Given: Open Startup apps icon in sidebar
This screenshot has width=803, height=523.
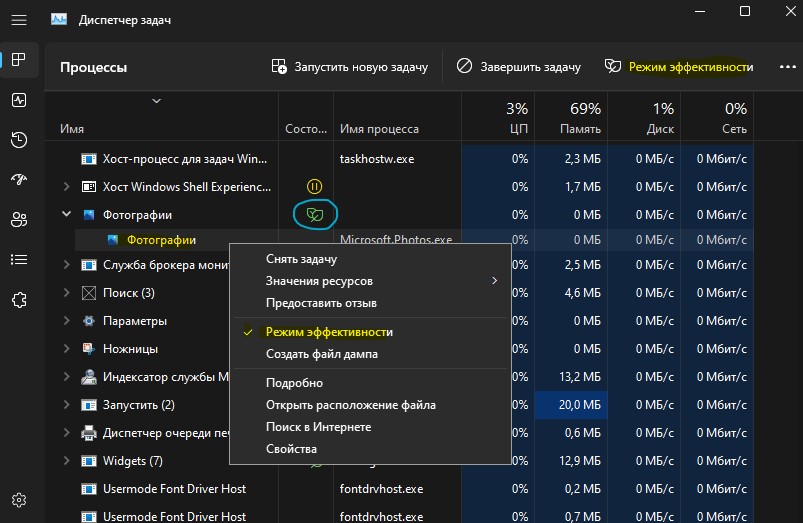Looking at the screenshot, I should [x=19, y=179].
